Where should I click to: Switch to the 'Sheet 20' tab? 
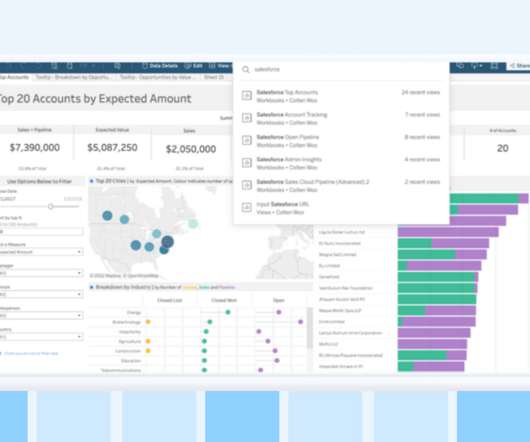pos(214,77)
